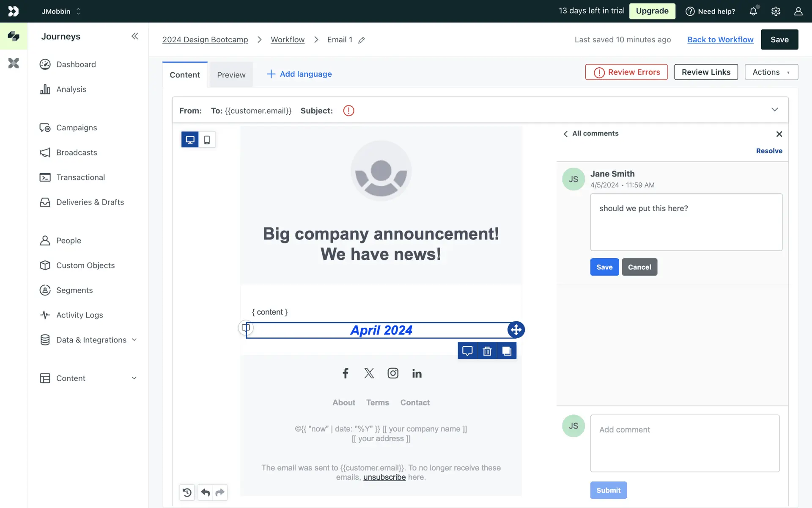Screen dimensions: 812x508
Task: Follow the Back to Workflow link
Action: click(720, 39)
